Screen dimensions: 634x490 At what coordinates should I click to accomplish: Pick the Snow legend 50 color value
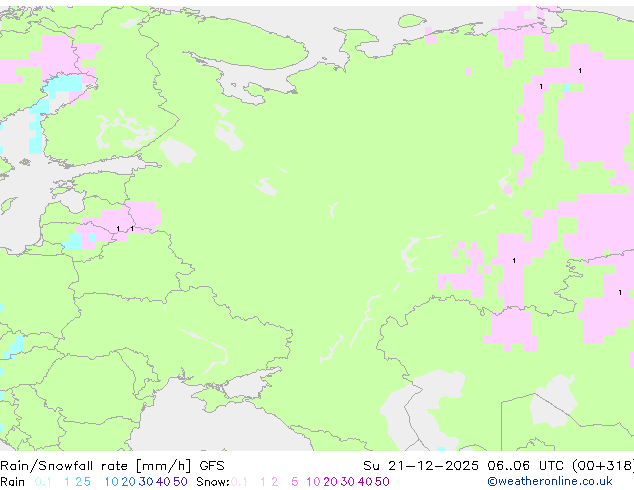(383, 482)
